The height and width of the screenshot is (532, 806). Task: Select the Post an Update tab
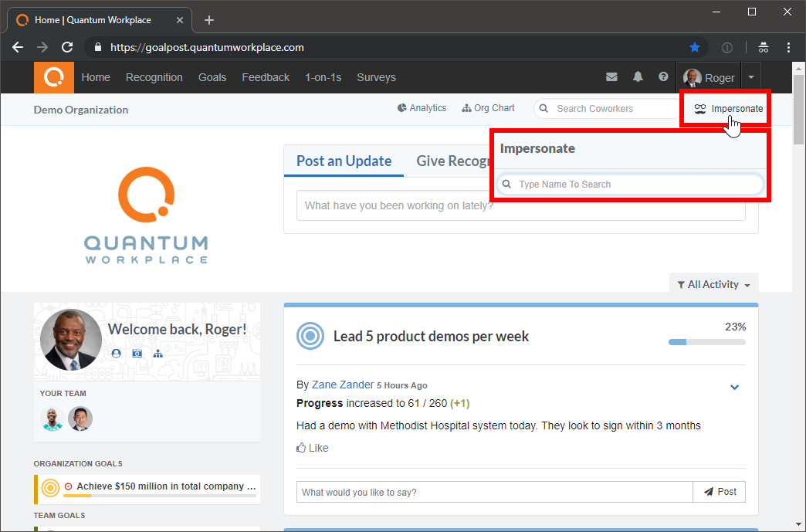click(344, 161)
